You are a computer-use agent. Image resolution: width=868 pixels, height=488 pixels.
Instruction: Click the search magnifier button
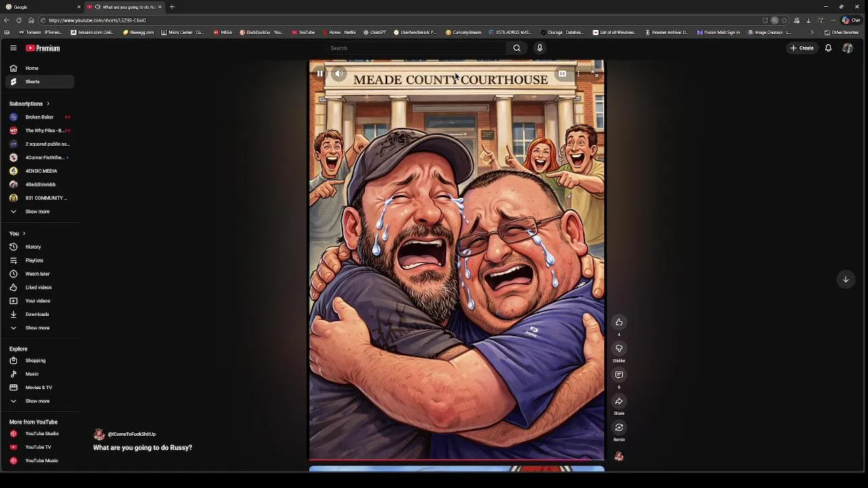click(x=517, y=48)
